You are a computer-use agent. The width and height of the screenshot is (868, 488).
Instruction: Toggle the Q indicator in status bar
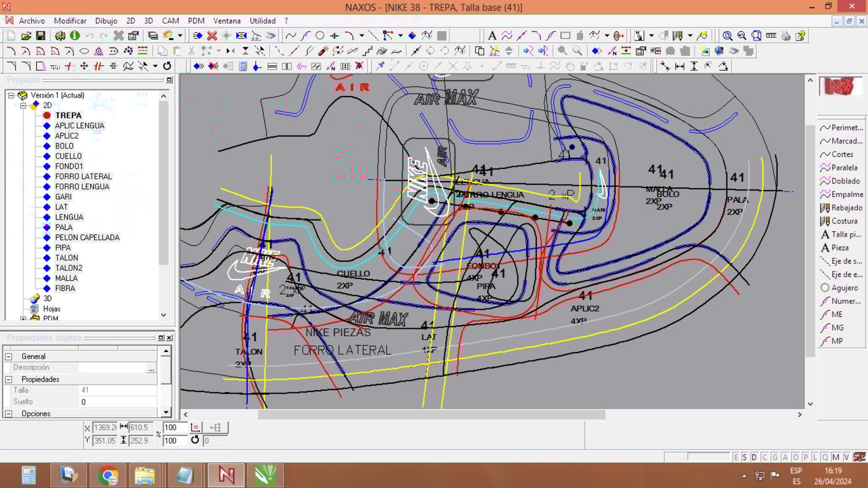pyautogui.click(x=825, y=457)
